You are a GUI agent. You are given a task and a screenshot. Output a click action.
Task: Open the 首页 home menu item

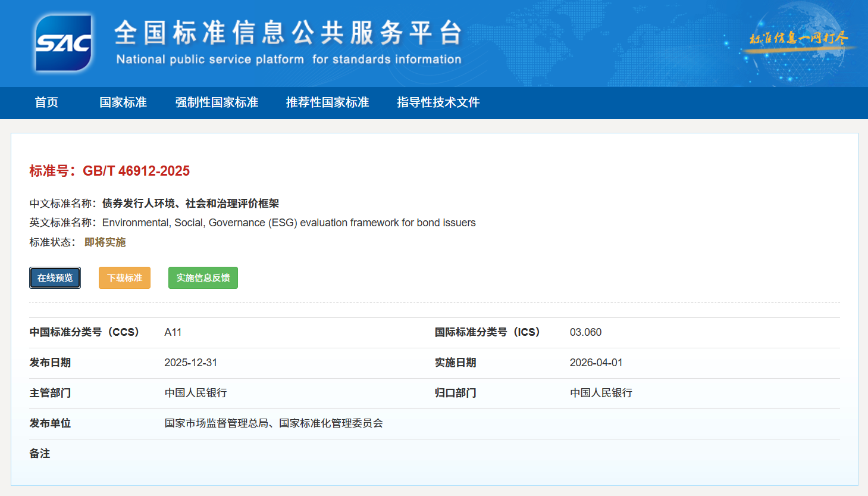(x=46, y=102)
